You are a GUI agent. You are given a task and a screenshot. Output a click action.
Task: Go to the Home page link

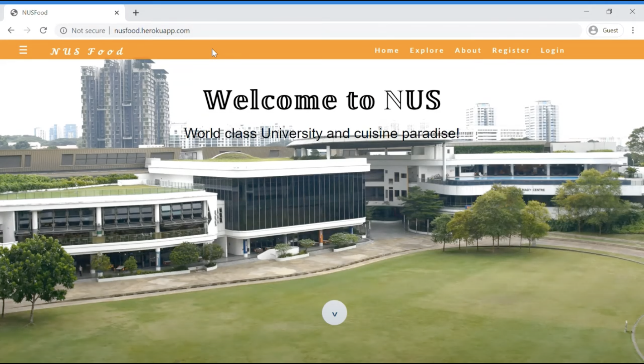point(387,50)
